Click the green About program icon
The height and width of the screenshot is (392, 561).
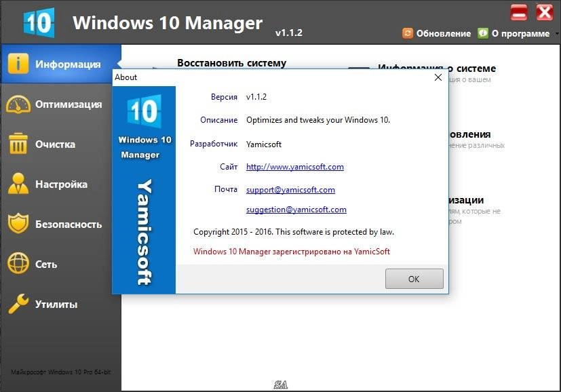(x=483, y=33)
